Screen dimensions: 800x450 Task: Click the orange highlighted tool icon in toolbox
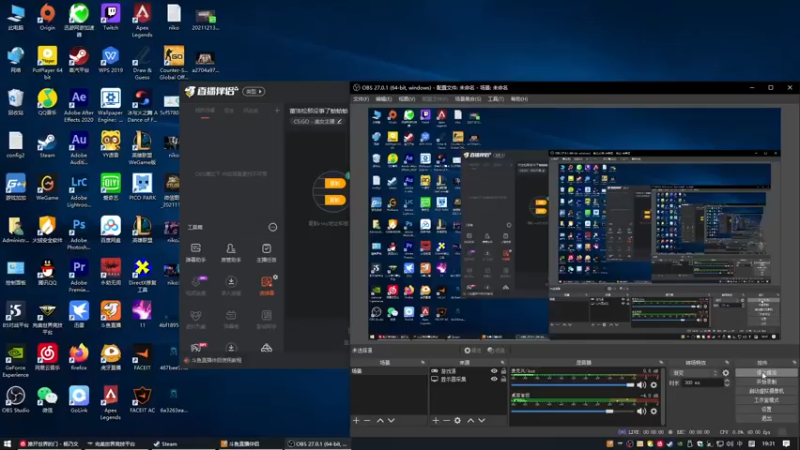[x=266, y=286]
